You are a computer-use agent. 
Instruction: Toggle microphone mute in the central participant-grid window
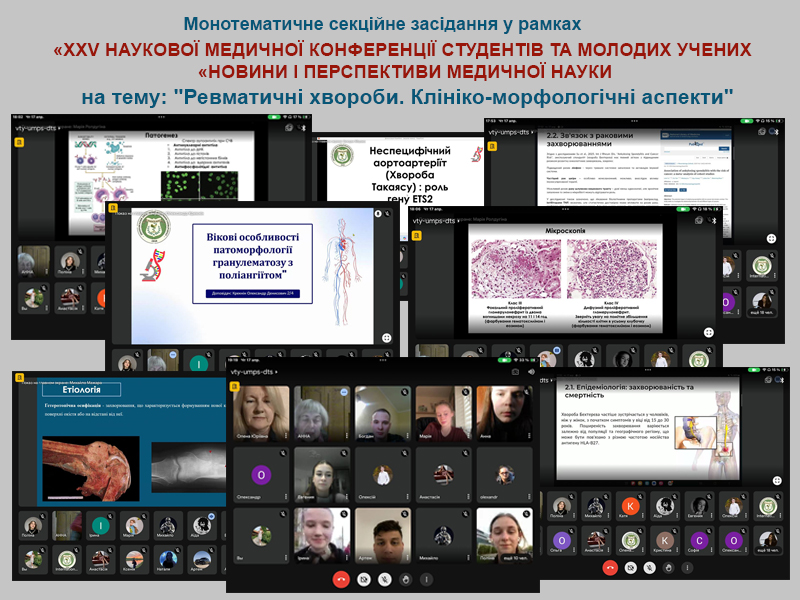(386, 579)
